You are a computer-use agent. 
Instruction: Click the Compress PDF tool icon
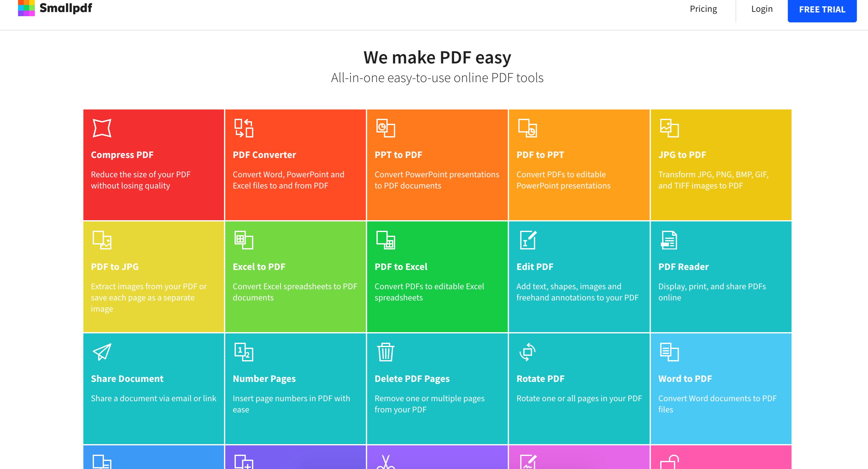click(x=102, y=128)
